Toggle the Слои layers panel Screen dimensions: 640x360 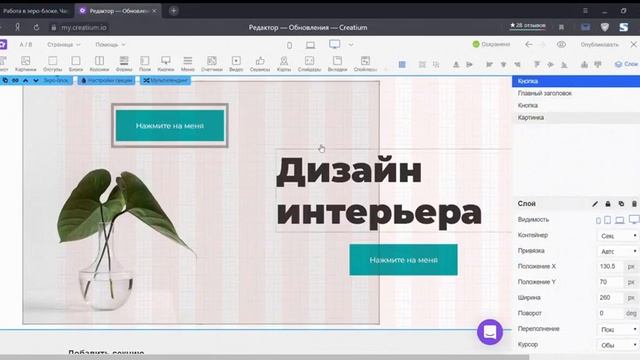pyautogui.click(x=627, y=64)
